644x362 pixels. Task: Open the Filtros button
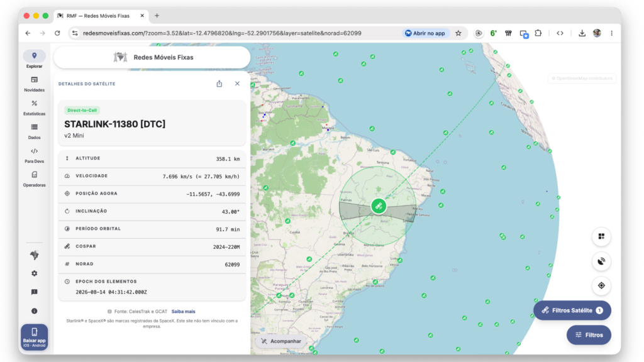coord(589,335)
